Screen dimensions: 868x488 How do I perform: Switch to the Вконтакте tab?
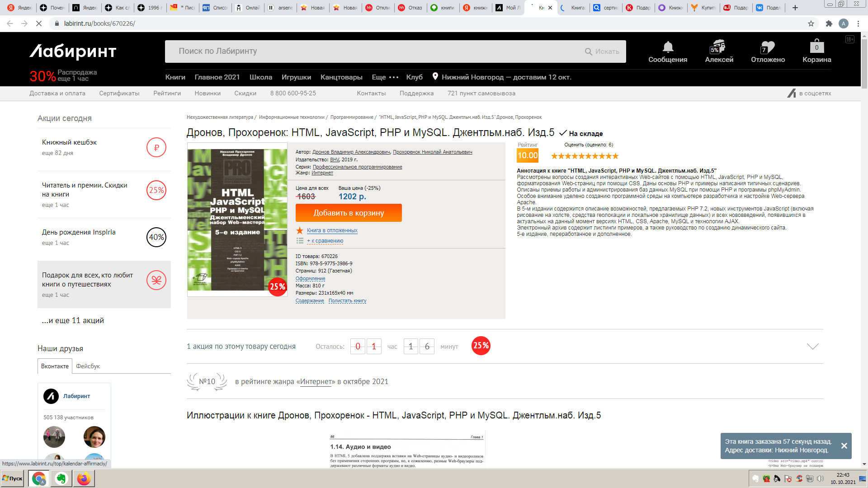click(x=55, y=366)
